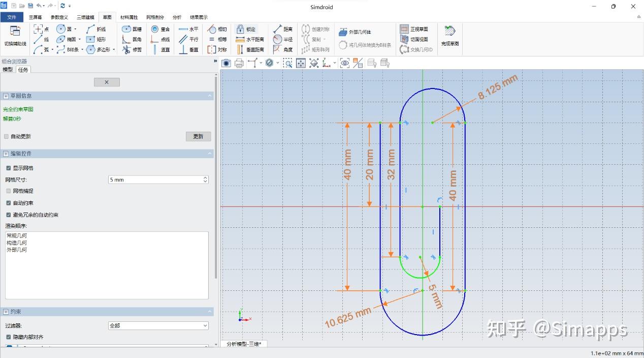The height and width of the screenshot is (358, 644).
Task: Open the 任务 panel tab
Action: tap(22, 70)
